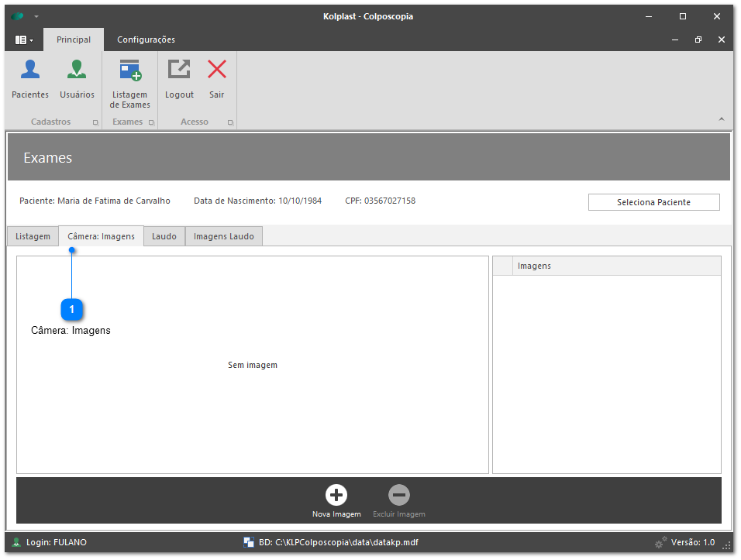Restore the inner document window

tap(698, 40)
